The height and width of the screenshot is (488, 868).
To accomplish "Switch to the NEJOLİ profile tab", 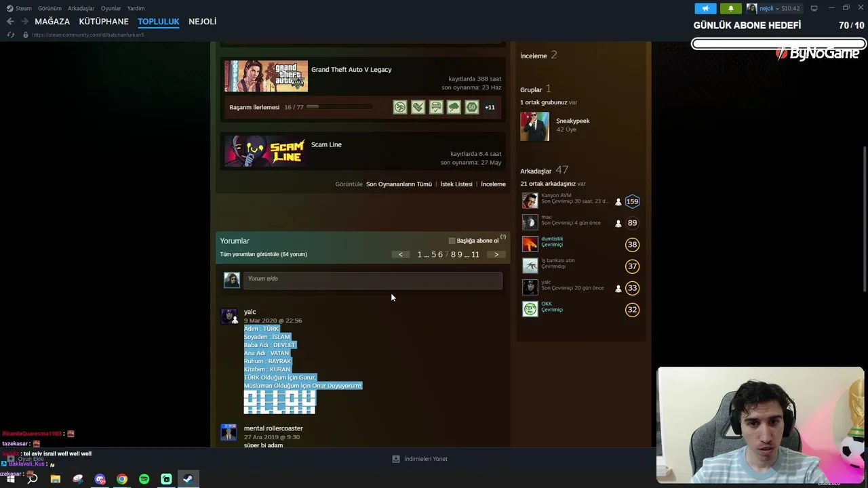I will [203, 22].
